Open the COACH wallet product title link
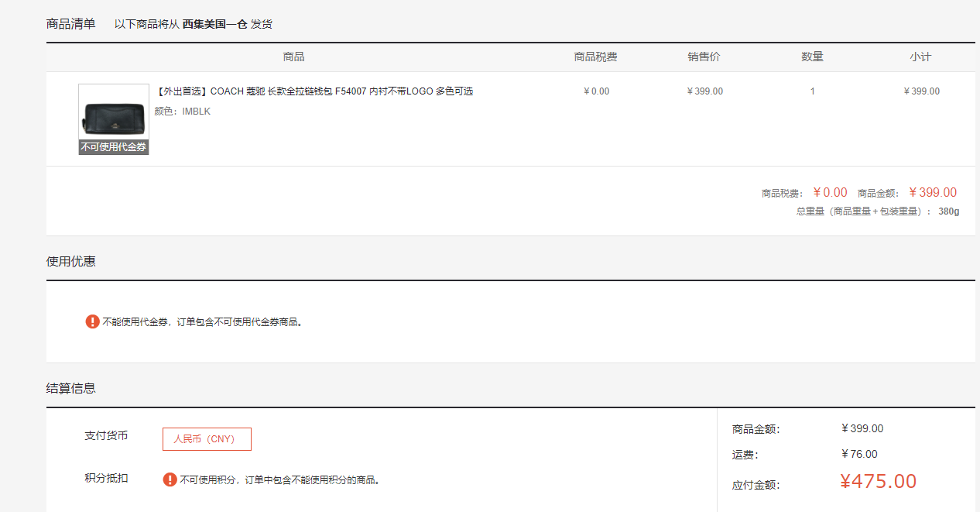 pos(314,91)
